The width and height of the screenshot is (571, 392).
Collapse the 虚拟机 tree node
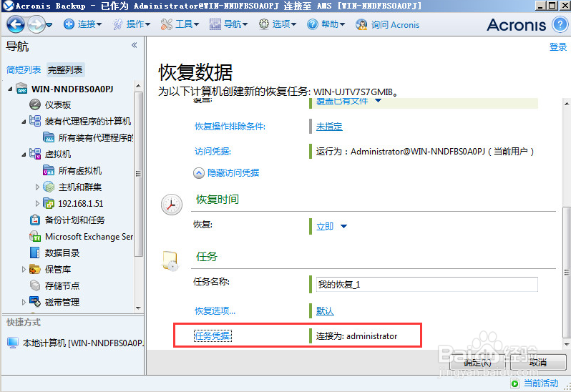(24, 155)
